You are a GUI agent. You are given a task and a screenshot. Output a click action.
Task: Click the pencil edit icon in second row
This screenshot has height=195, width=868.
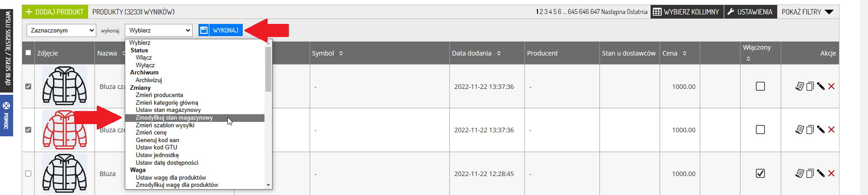[x=821, y=130]
